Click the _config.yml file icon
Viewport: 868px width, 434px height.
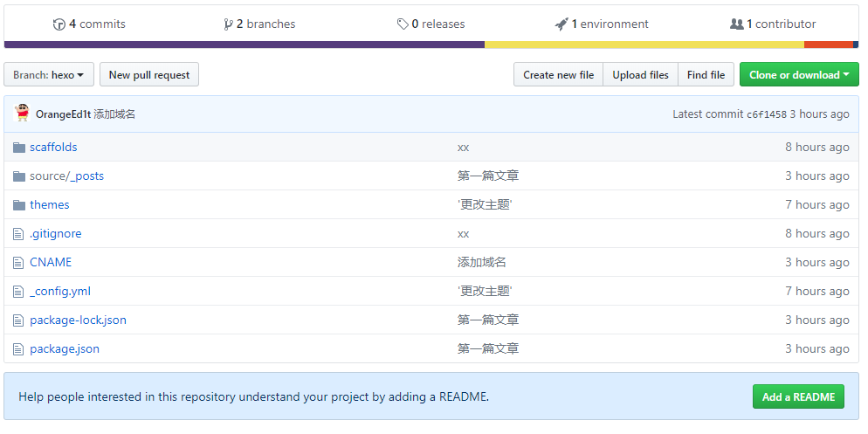point(18,292)
